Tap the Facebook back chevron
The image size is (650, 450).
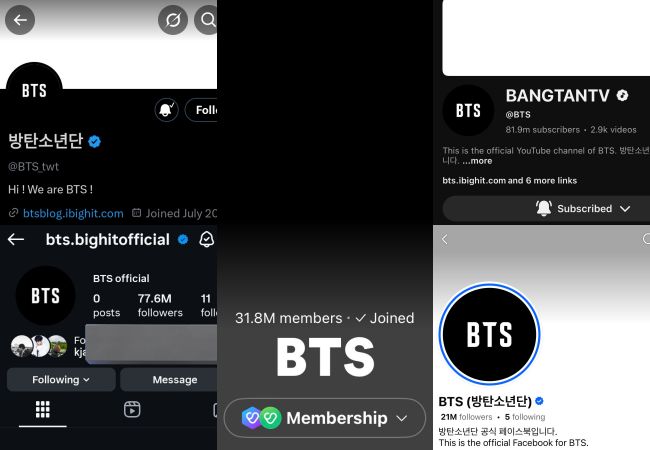[445, 239]
